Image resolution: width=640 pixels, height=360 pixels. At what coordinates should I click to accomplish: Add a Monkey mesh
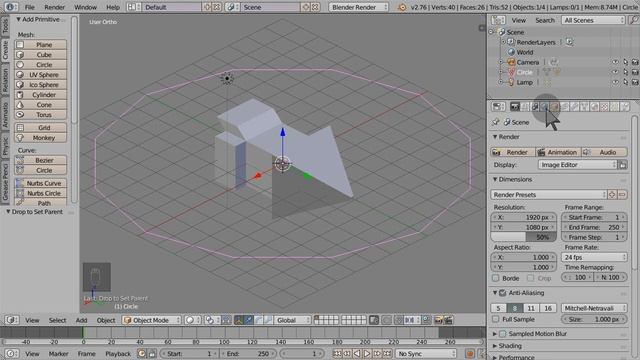click(40, 138)
